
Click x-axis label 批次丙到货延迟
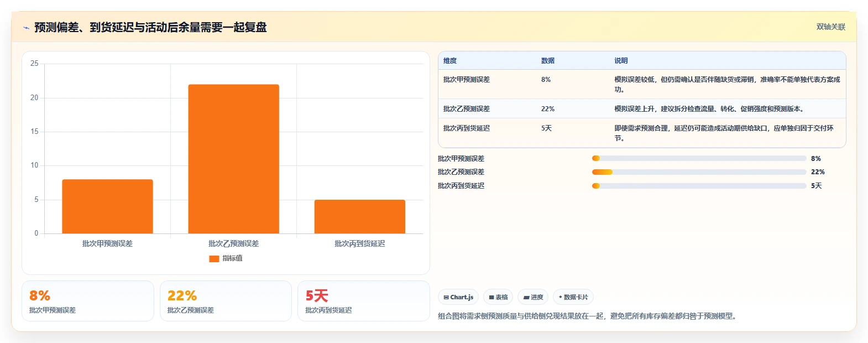coord(360,243)
